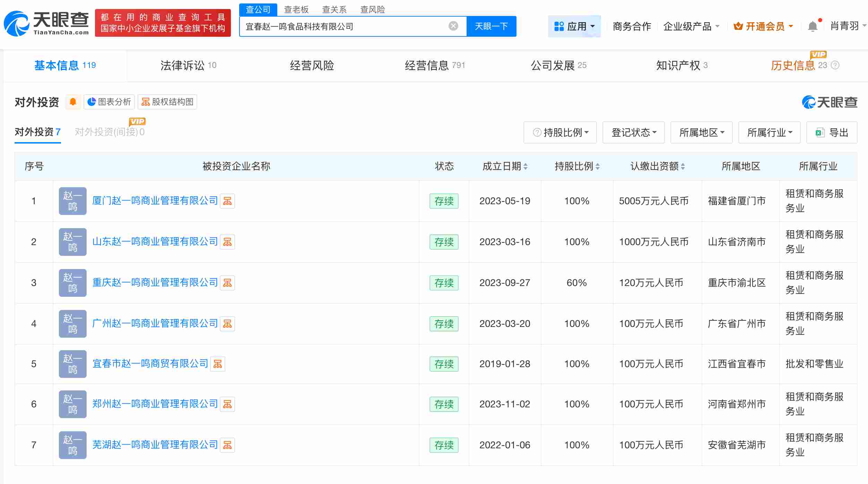Select the 查老板 search tab

point(296,10)
